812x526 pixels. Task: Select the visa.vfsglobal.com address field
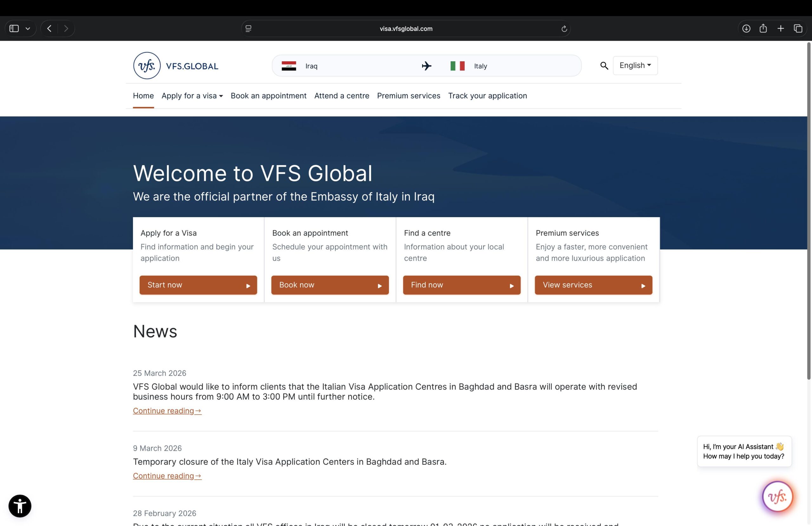tap(406, 29)
